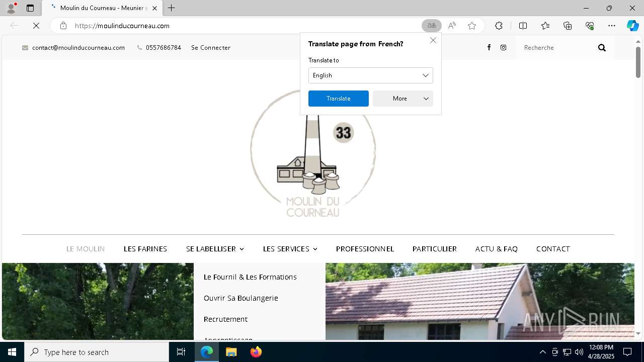The height and width of the screenshot is (362, 644).
Task: Open Settings and more menu
Action: click(612, 26)
